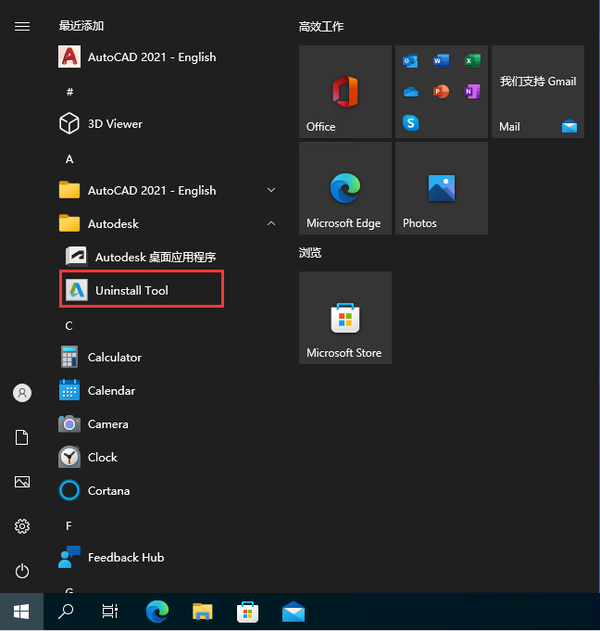Open Settings gear in Start menu
600x631 pixels.
tap(22, 526)
